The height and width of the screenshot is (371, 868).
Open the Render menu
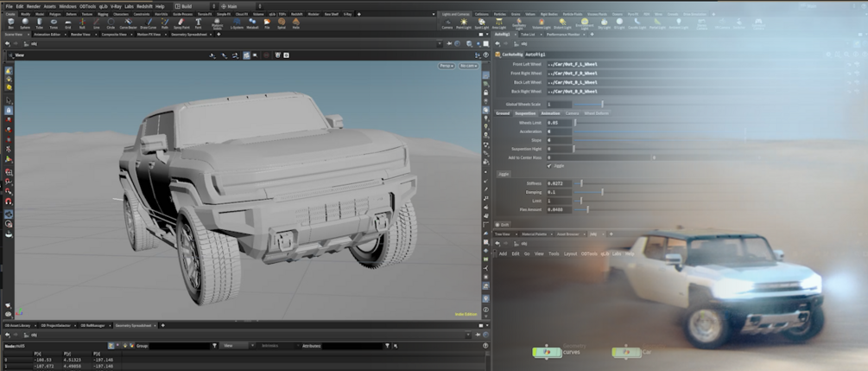pyautogui.click(x=33, y=6)
